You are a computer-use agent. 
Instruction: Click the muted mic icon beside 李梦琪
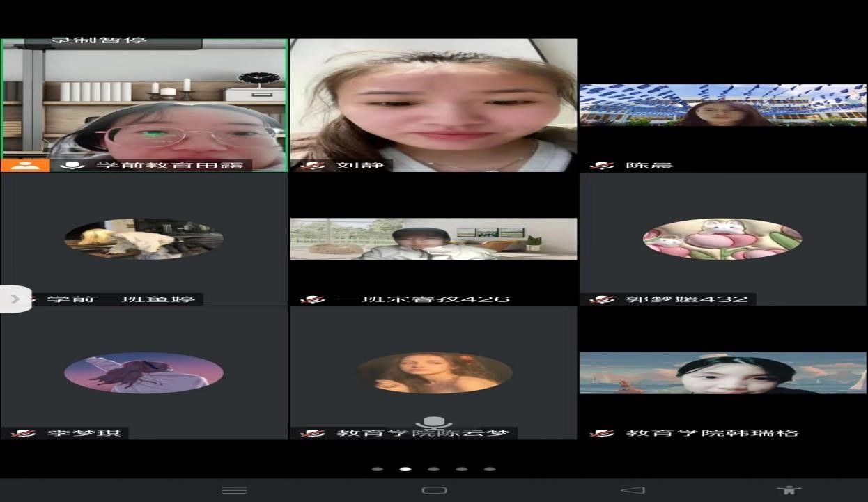pos(23,433)
